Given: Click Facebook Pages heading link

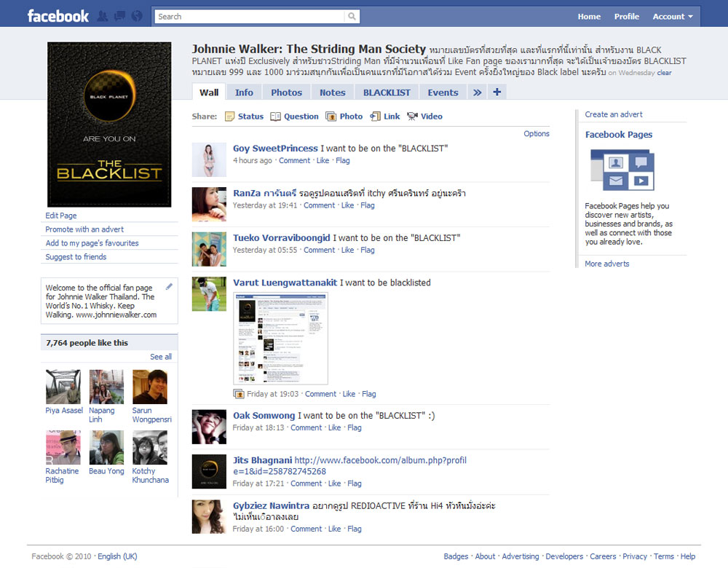Looking at the screenshot, I should pos(618,135).
